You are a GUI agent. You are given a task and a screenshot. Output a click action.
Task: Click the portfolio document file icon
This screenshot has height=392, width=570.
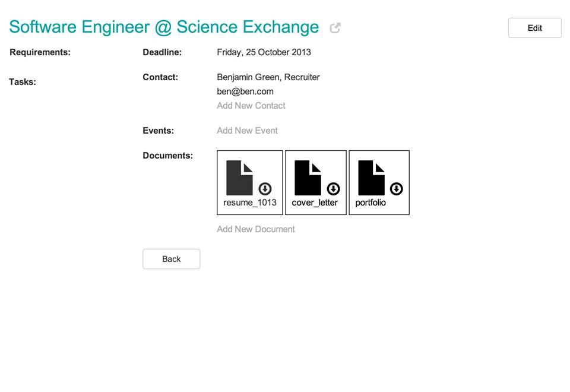371,178
